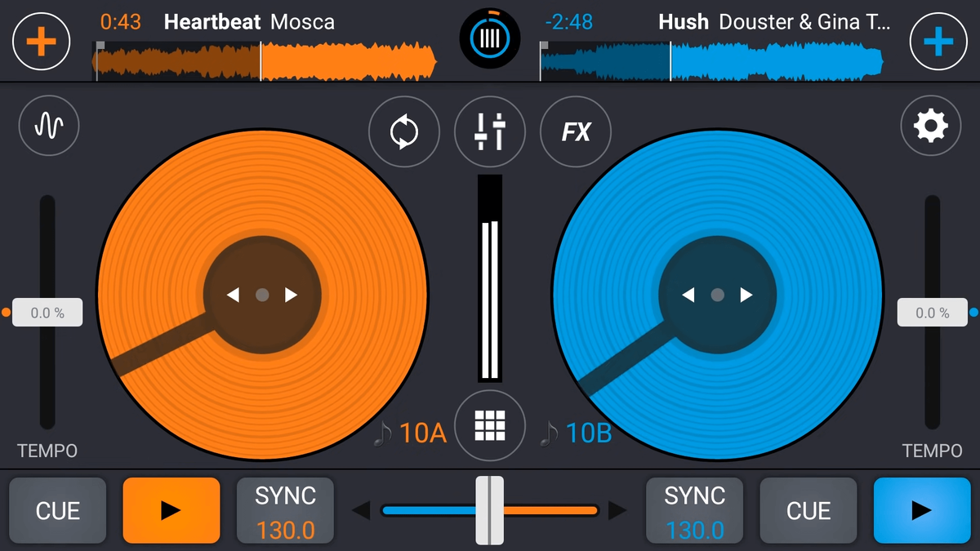
Task: Nudge blue deck backward with left arrow
Action: point(688,295)
